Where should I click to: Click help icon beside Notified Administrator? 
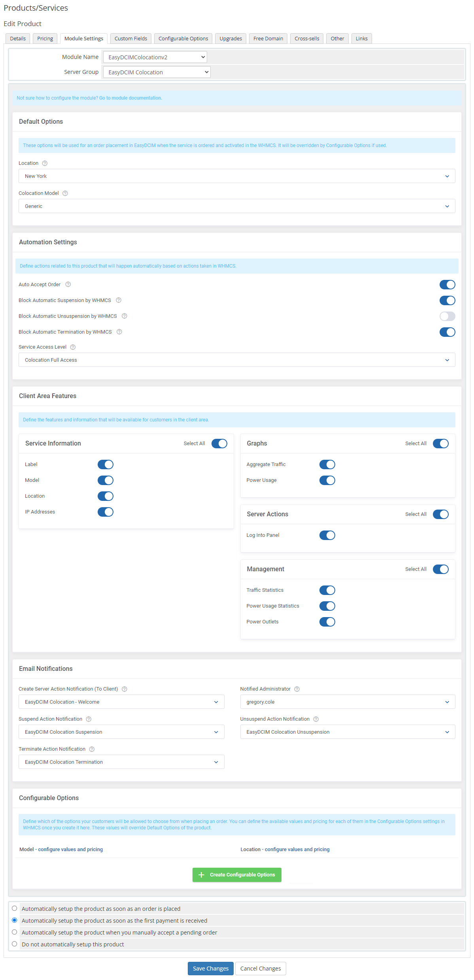pyautogui.click(x=297, y=689)
